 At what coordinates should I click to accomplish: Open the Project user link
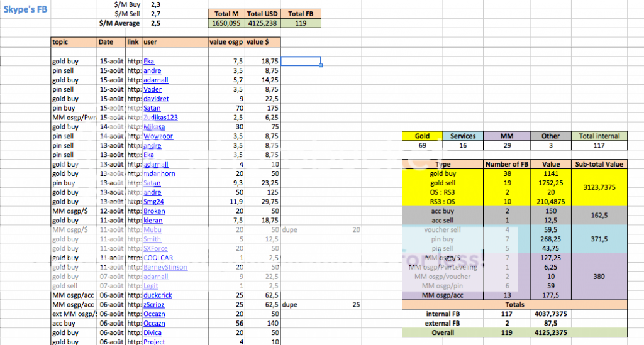click(154, 342)
